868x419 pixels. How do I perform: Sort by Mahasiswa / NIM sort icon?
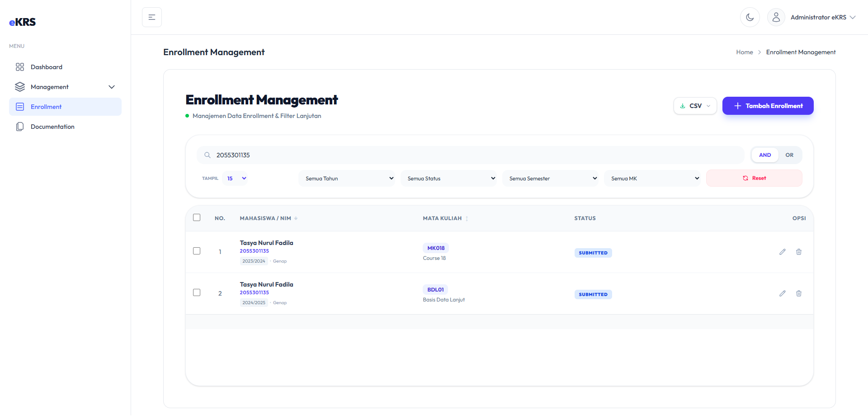pos(296,218)
